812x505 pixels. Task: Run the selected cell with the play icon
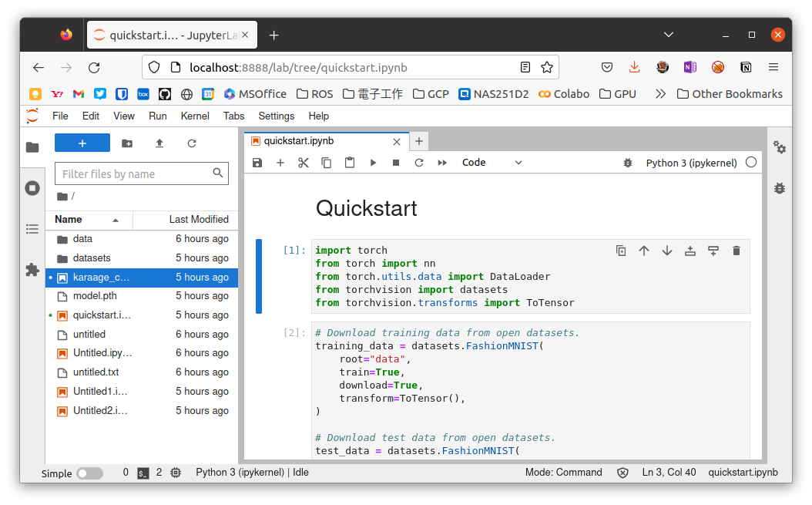pyautogui.click(x=373, y=163)
